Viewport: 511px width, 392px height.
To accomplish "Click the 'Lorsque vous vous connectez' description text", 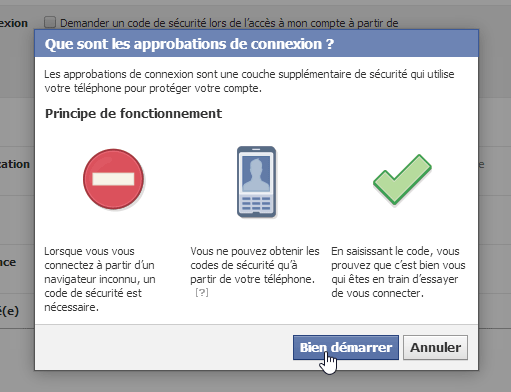I will click(x=100, y=279).
